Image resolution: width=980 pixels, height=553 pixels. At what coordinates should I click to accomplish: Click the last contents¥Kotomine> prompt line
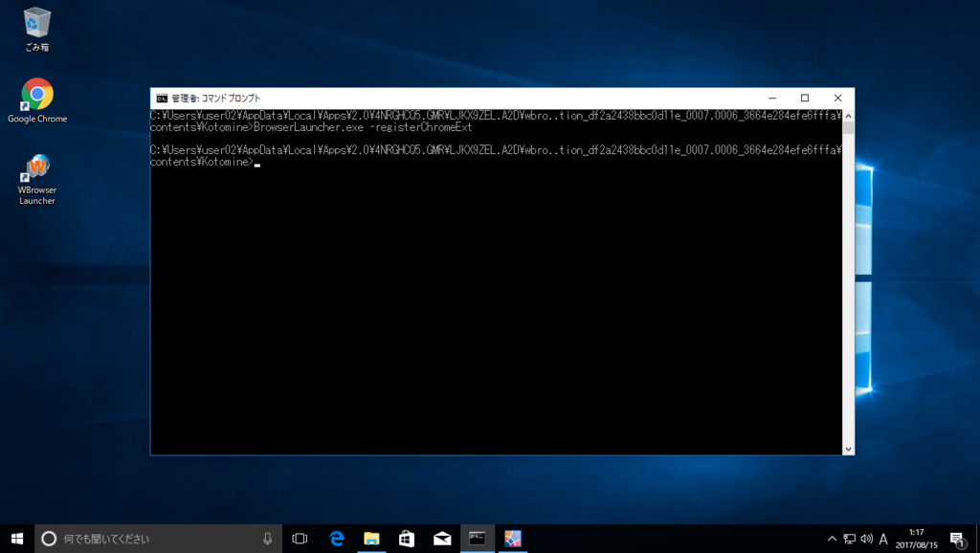pos(203,162)
